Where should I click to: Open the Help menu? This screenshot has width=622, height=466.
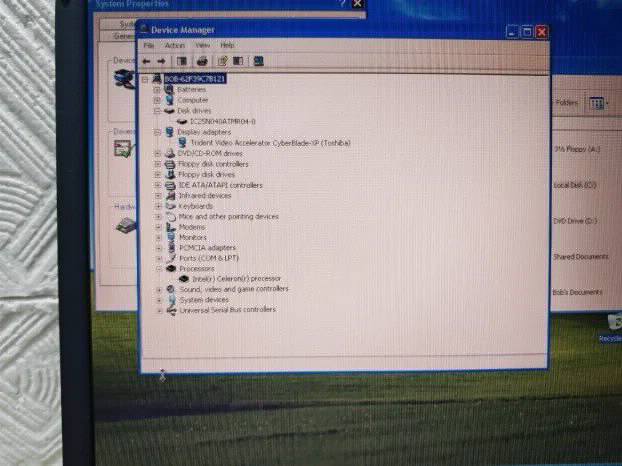point(227,45)
